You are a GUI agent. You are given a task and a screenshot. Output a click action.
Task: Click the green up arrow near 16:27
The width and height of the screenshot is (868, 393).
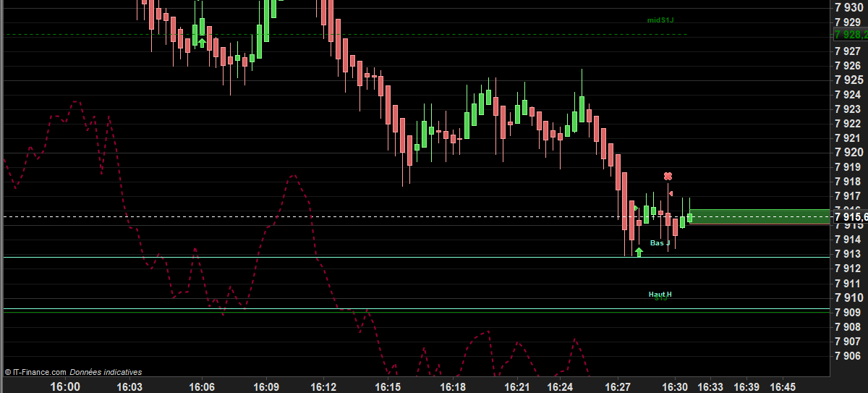[639, 252]
